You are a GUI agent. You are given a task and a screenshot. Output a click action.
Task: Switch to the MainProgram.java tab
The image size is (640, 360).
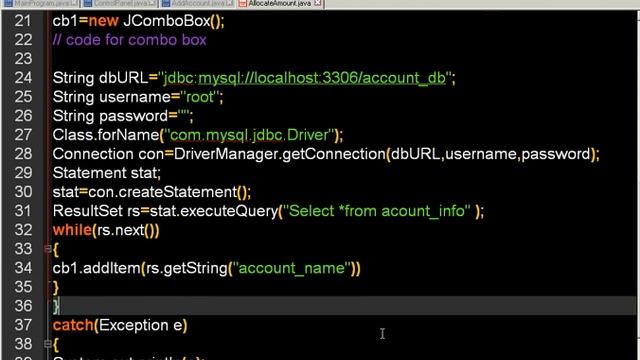coord(41,3)
